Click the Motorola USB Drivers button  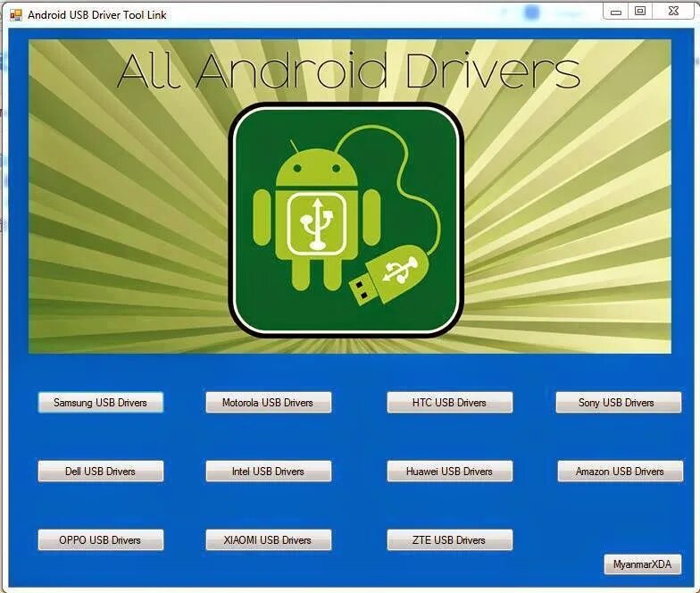(268, 402)
